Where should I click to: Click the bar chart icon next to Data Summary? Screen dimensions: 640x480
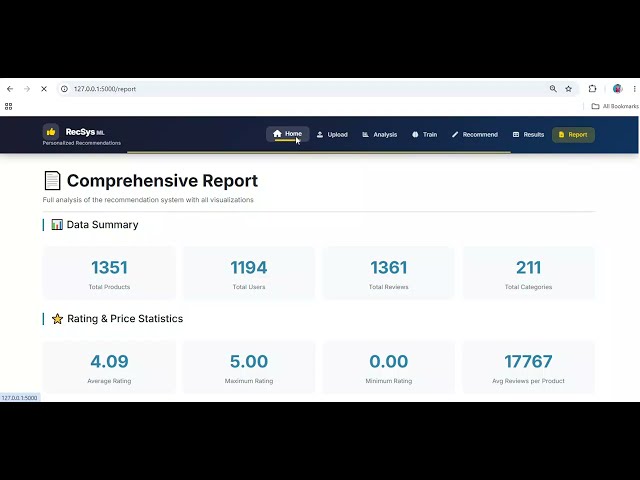pos(57,224)
